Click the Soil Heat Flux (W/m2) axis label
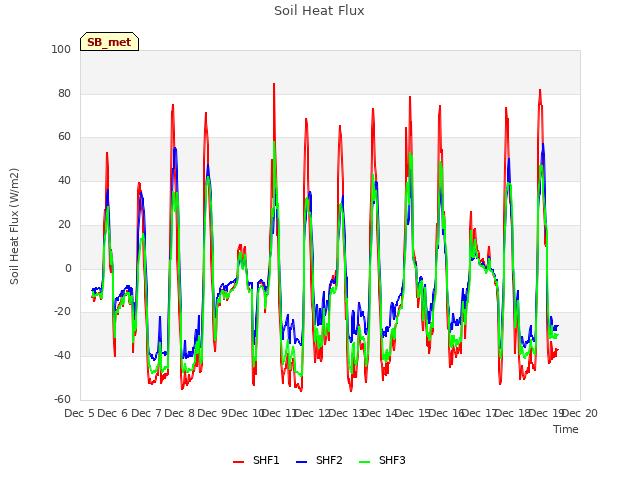 (x=14, y=226)
